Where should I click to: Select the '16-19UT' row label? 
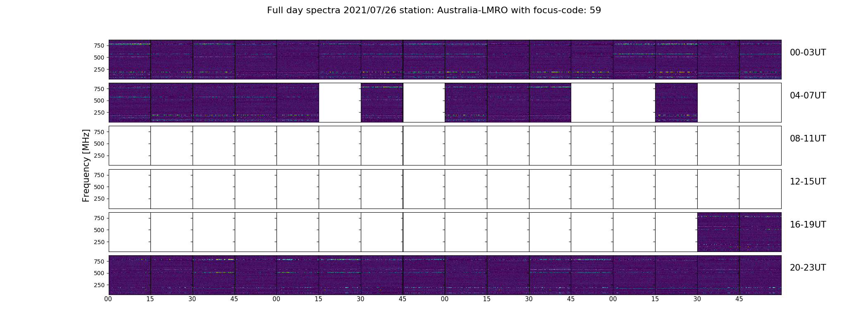[x=808, y=225]
